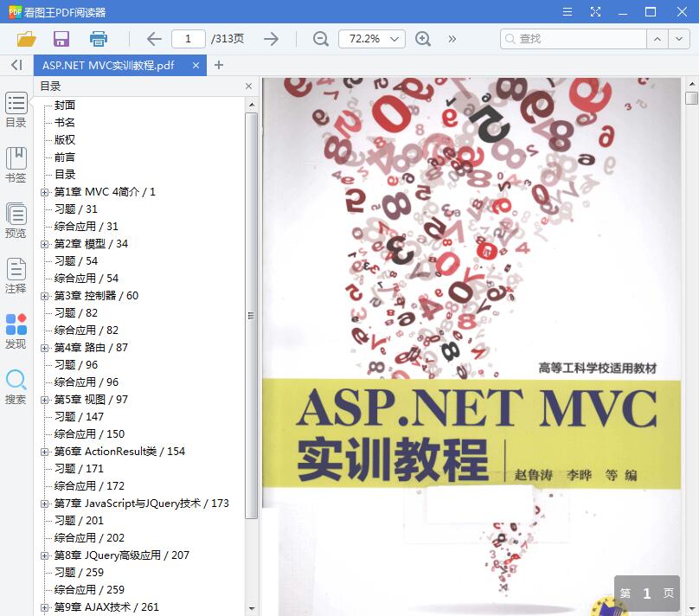Image resolution: width=699 pixels, height=616 pixels.
Task: Open 综合应用 / 82 outline entry
Action: click(87, 330)
